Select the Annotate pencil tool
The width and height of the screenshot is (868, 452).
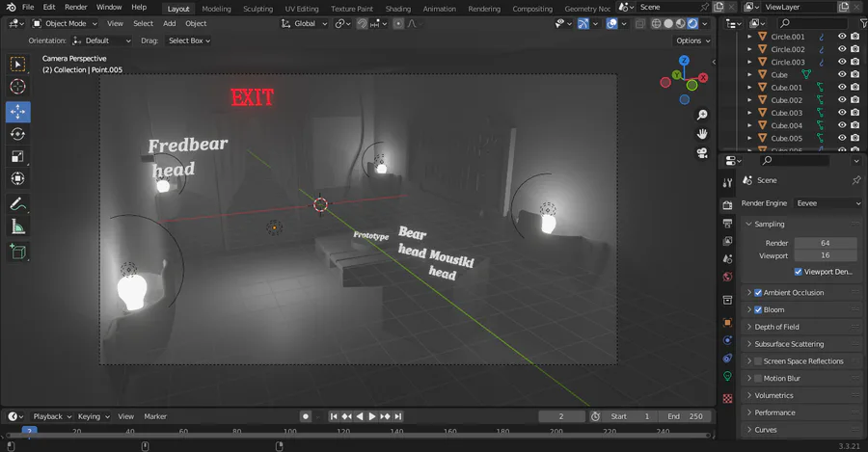coord(17,204)
